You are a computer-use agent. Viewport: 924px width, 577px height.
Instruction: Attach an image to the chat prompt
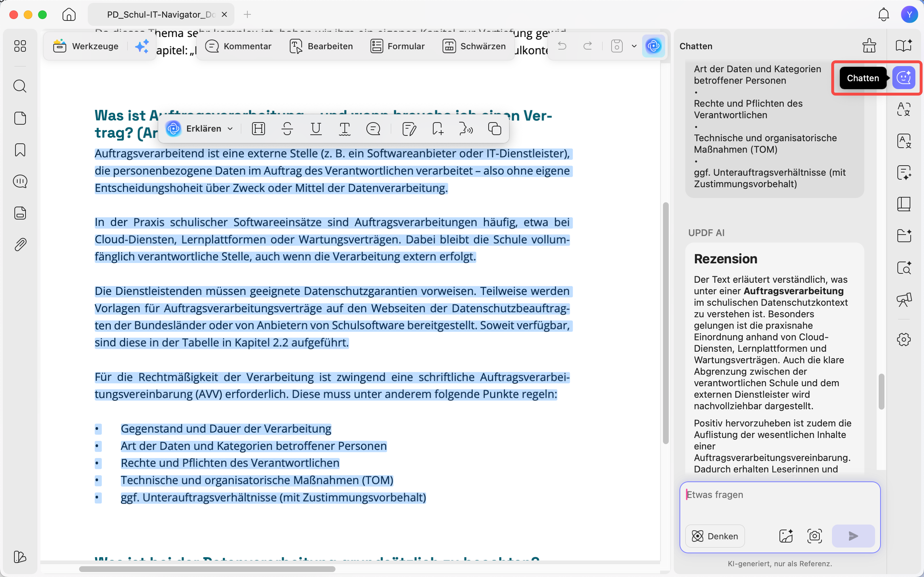786,536
